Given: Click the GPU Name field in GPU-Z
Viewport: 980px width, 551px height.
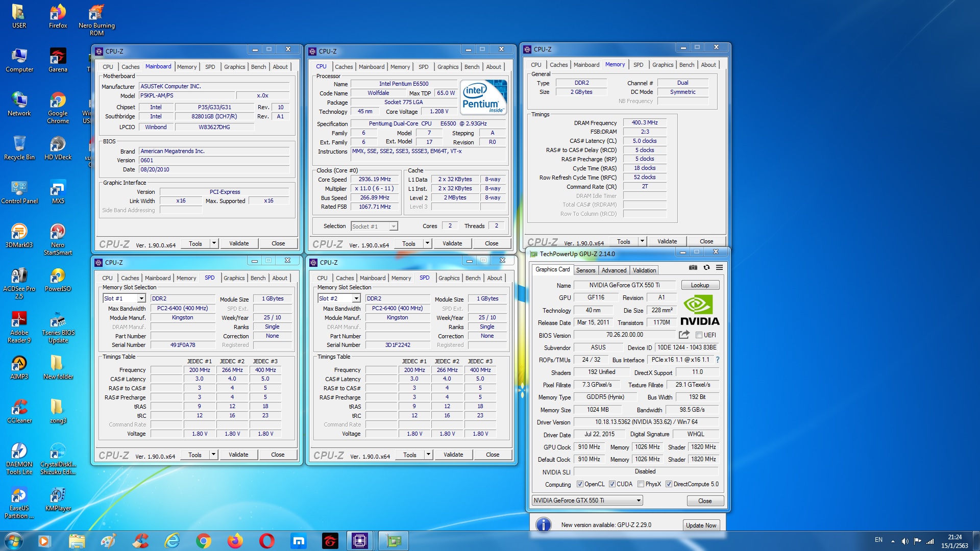Looking at the screenshot, I should tap(624, 285).
